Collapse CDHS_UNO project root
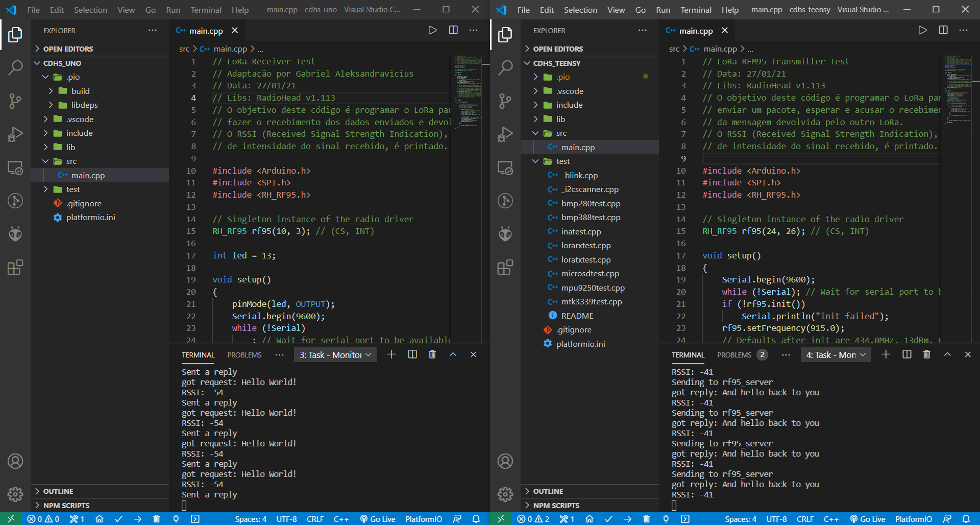Image resolution: width=980 pixels, height=525 pixels. 100,63
